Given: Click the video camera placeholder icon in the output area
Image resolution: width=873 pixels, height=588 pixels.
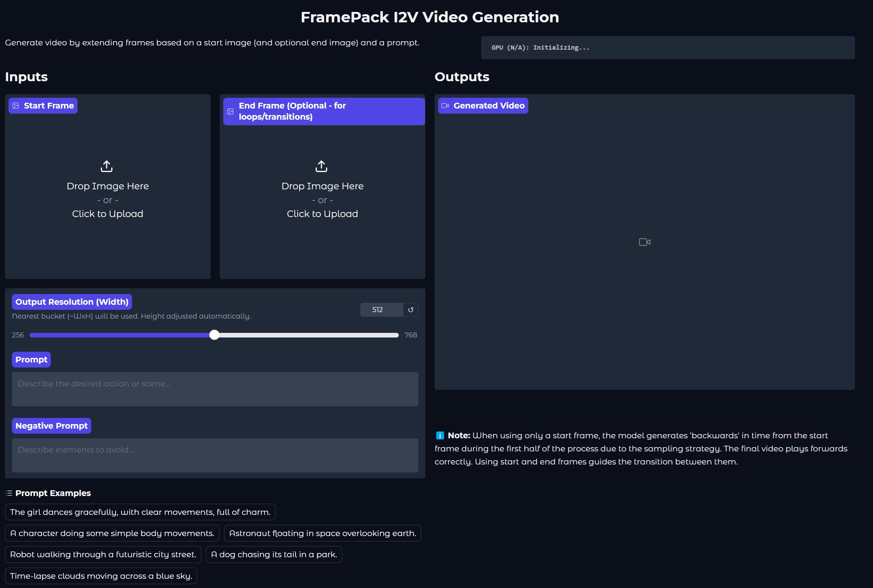Looking at the screenshot, I should click(645, 242).
